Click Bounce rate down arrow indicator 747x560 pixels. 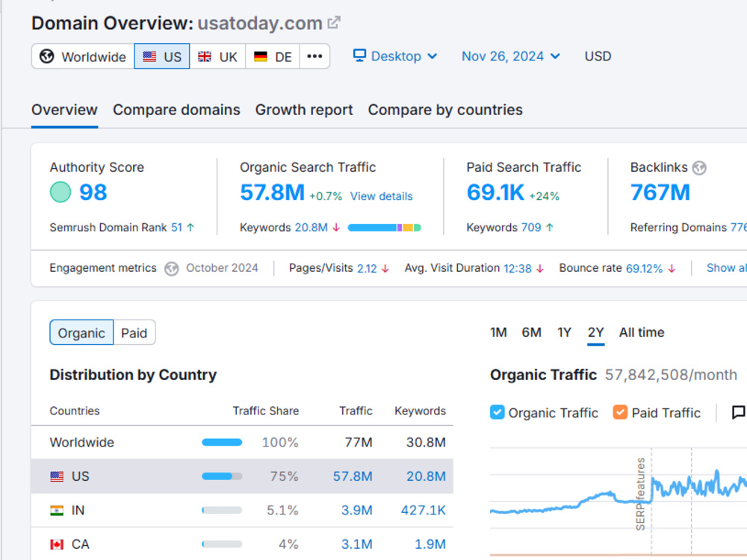(672, 269)
